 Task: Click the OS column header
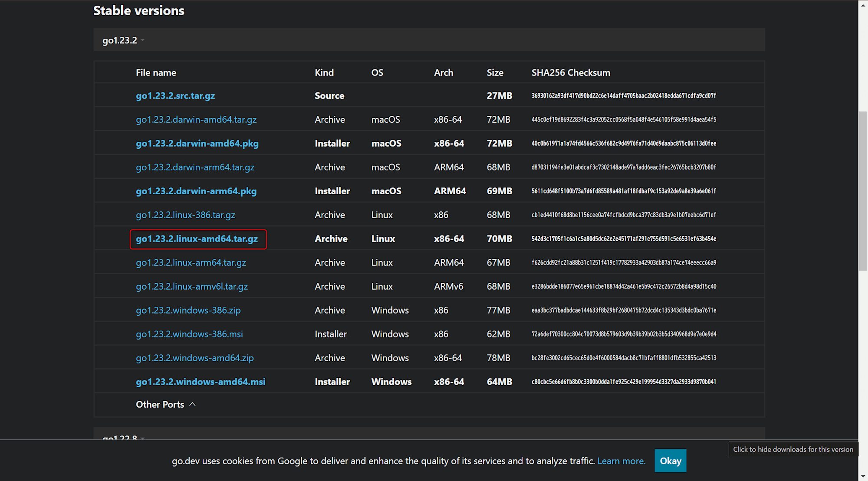pyautogui.click(x=377, y=73)
